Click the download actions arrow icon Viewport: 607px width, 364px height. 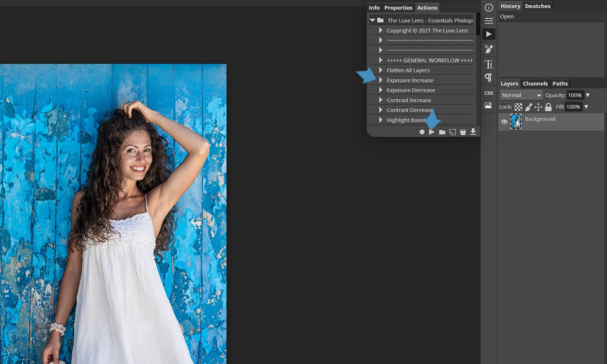[473, 132]
